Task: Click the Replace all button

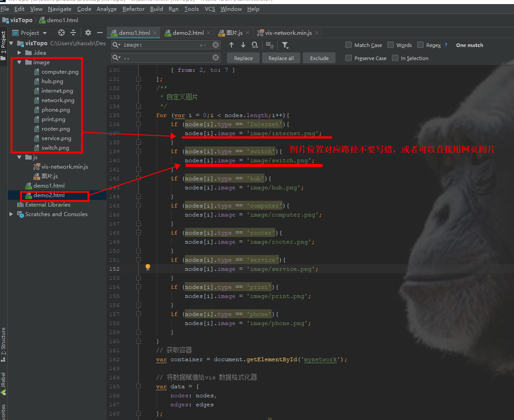Action: (x=281, y=58)
